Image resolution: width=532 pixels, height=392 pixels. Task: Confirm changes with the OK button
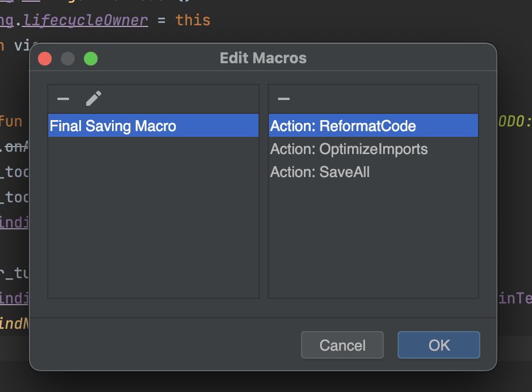tap(439, 345)
